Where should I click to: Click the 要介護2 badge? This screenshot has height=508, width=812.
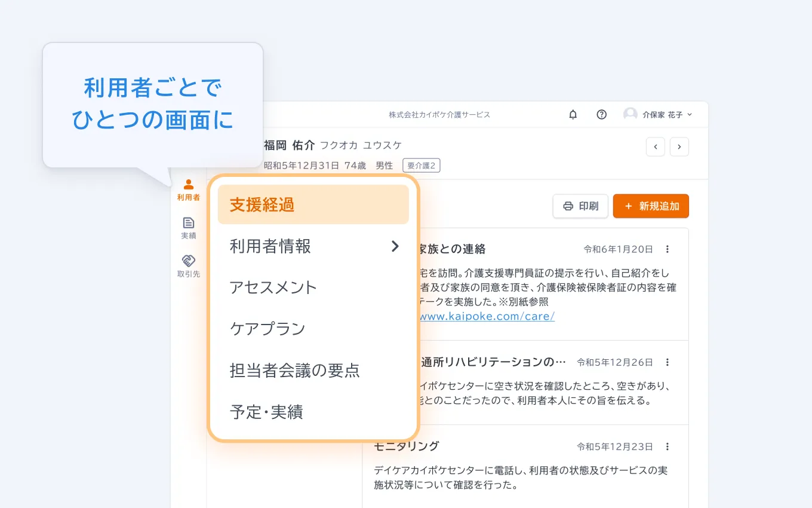(x=422, y=166)
